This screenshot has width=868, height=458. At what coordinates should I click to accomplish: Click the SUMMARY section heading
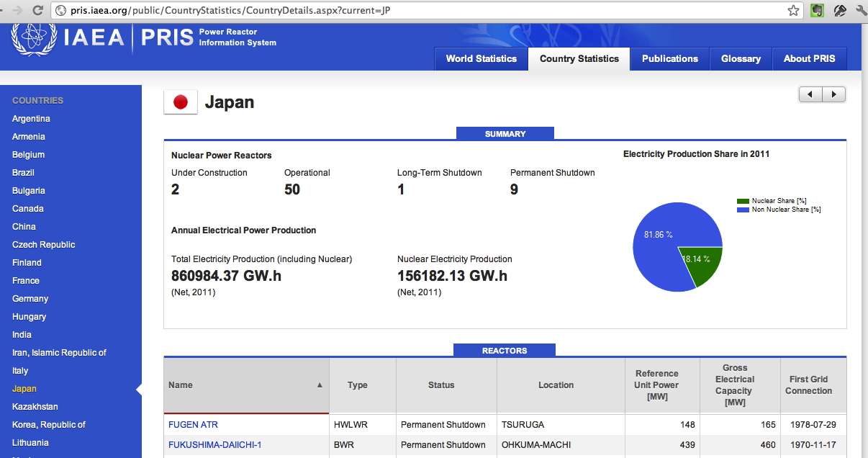point(505,133)
